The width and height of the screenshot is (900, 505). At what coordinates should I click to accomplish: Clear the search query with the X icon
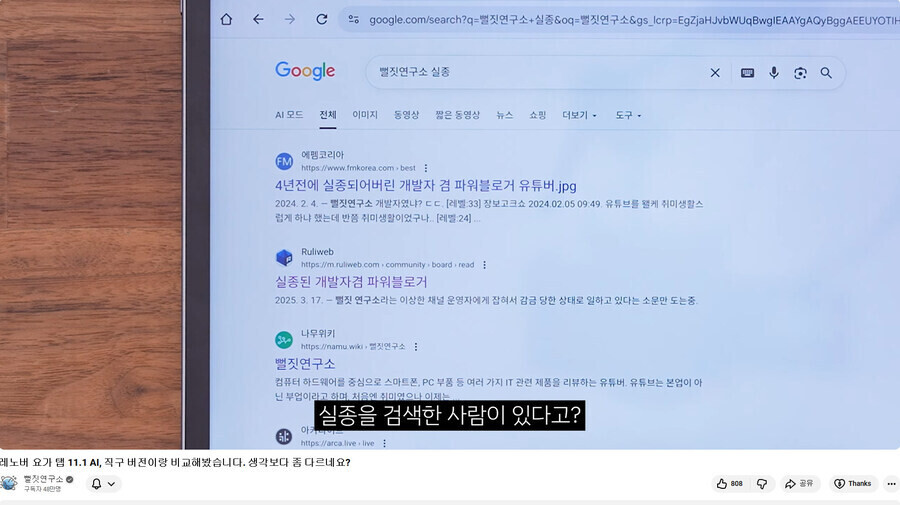[715, 73]
